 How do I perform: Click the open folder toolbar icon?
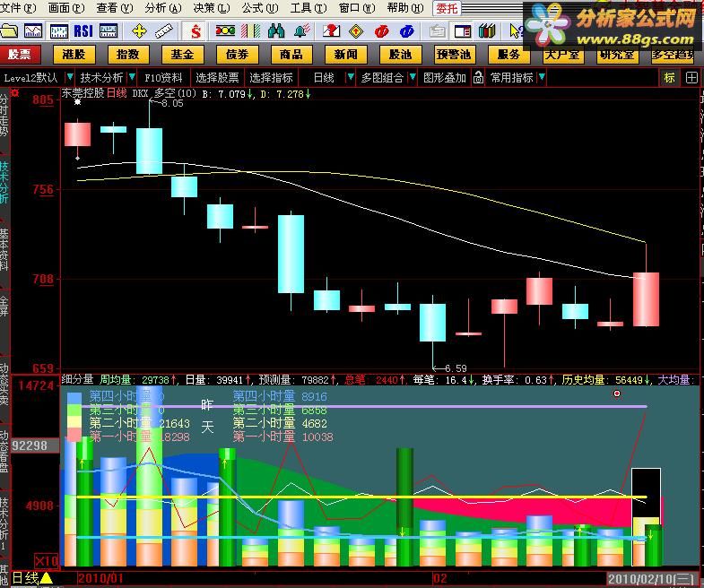coord(9,31)
